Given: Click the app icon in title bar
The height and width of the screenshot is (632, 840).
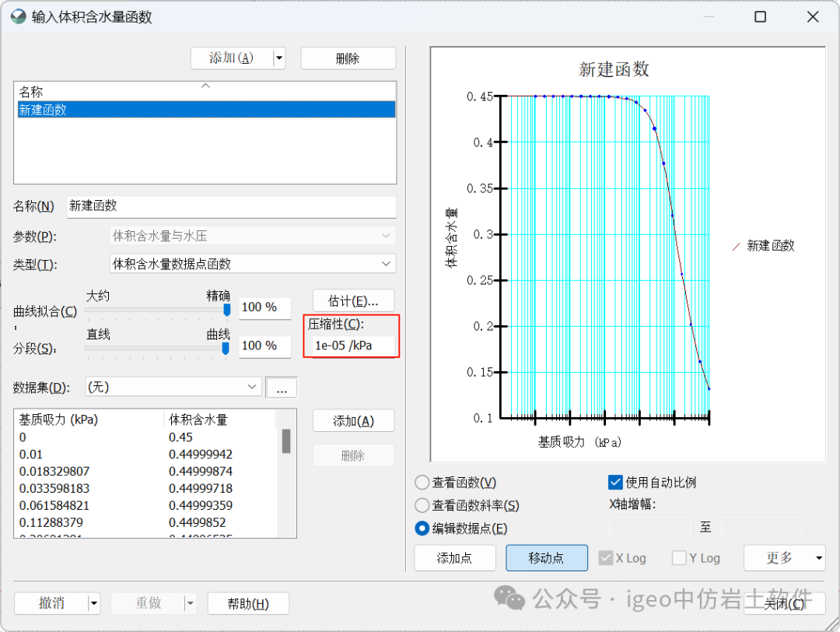Looking at the screenshot, I should coord(17,17).
